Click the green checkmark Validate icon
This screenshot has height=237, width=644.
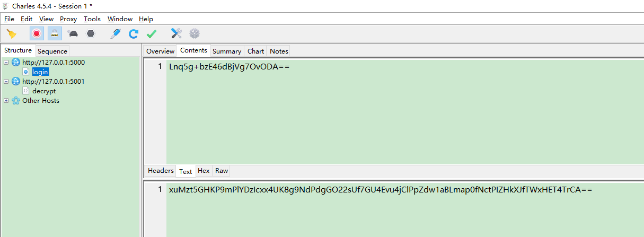[152, 33]
